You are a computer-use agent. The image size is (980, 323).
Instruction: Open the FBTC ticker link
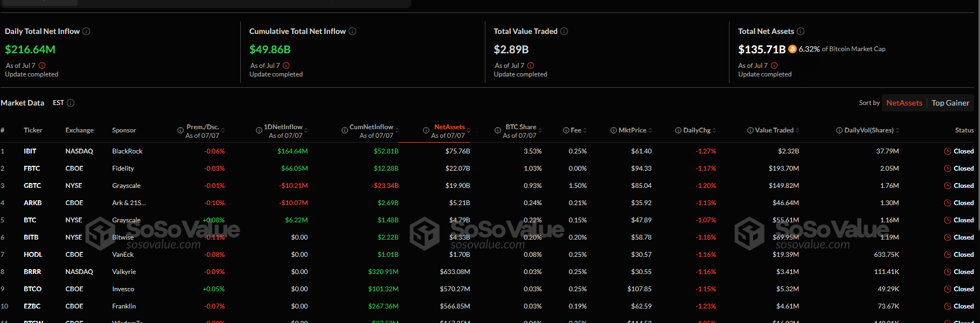point(32,168)
